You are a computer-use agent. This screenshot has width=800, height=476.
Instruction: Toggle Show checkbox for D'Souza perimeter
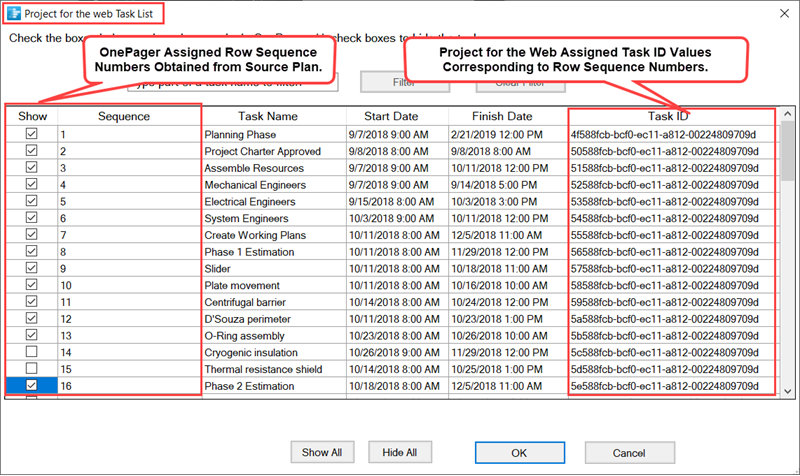click(x=32, y=318)
